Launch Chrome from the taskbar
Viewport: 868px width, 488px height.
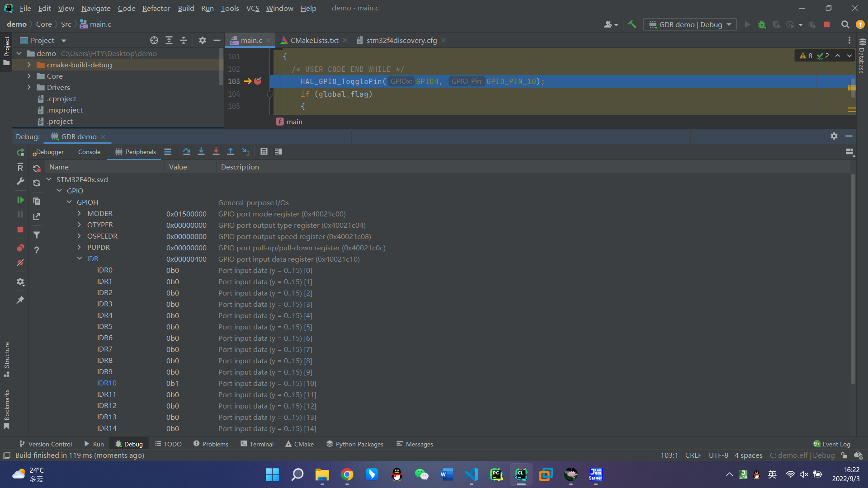click(x=347, y=474)
